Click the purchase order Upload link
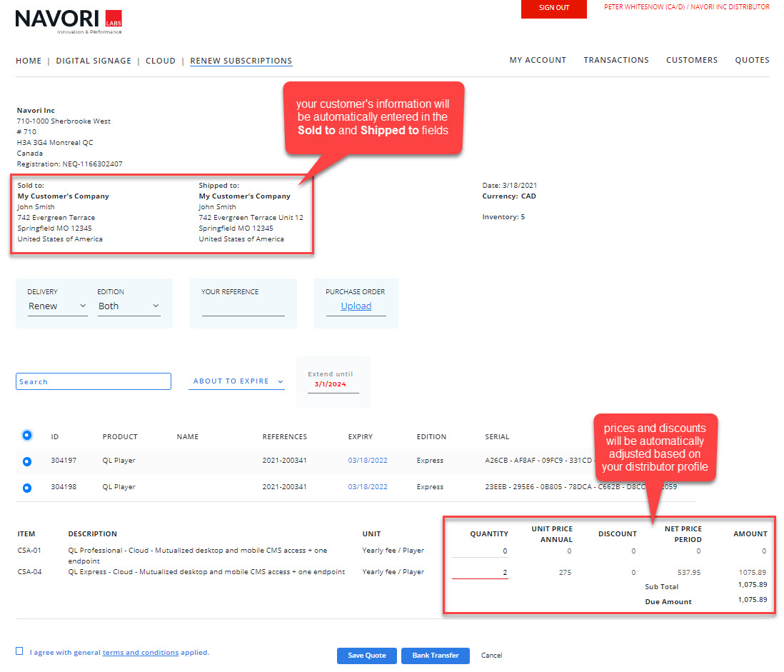The width and height of the screenshot is (784, 672). 356,306
